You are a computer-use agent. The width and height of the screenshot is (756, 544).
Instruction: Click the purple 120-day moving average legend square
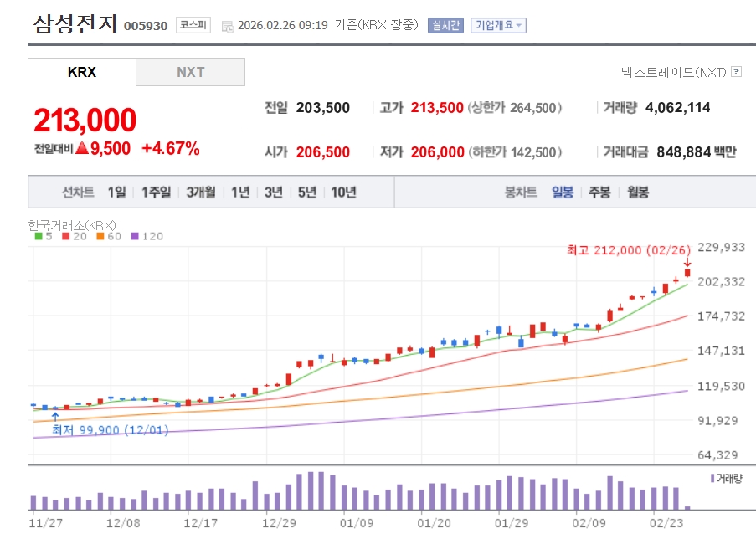pos(136,237)
